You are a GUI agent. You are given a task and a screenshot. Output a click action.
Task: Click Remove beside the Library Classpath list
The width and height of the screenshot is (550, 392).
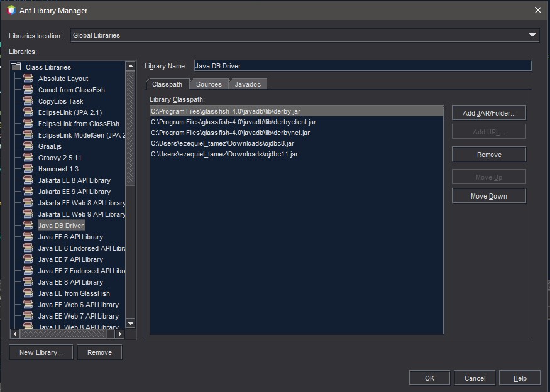click(489, 155)
